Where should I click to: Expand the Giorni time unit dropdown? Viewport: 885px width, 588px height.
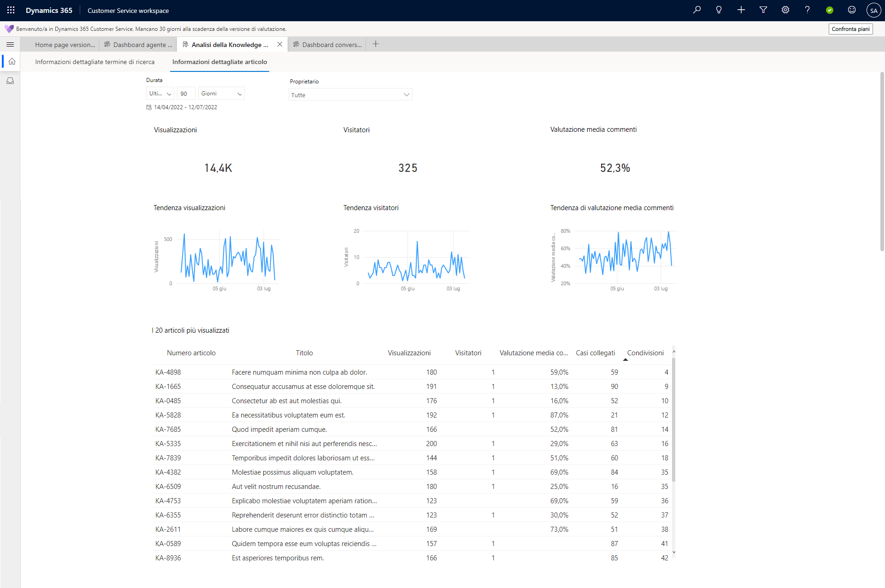[221, 94]
